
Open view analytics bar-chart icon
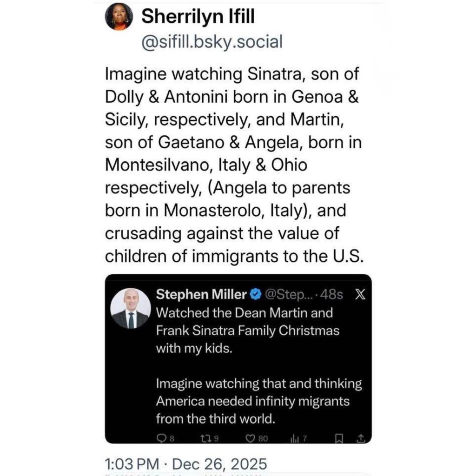pos(295,438)
